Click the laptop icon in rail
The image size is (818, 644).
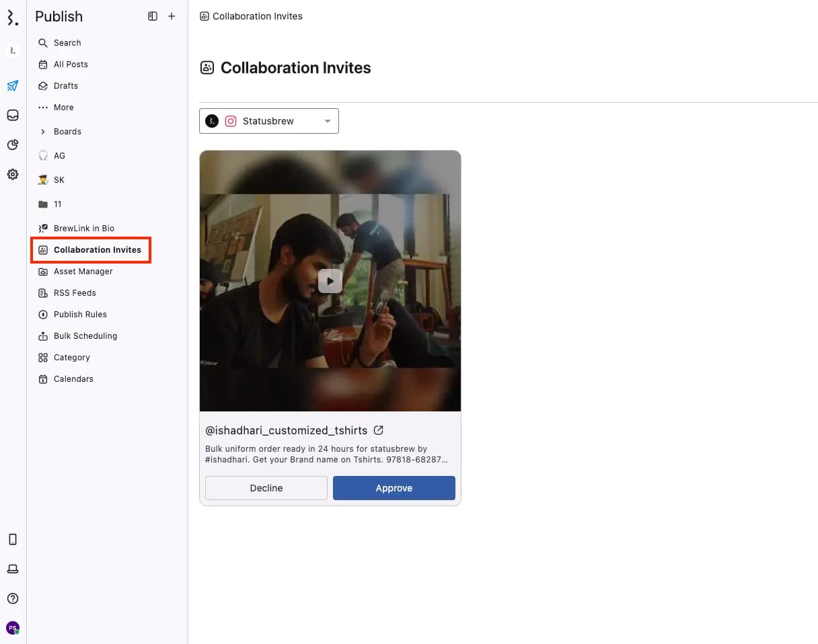click(13, 569)
